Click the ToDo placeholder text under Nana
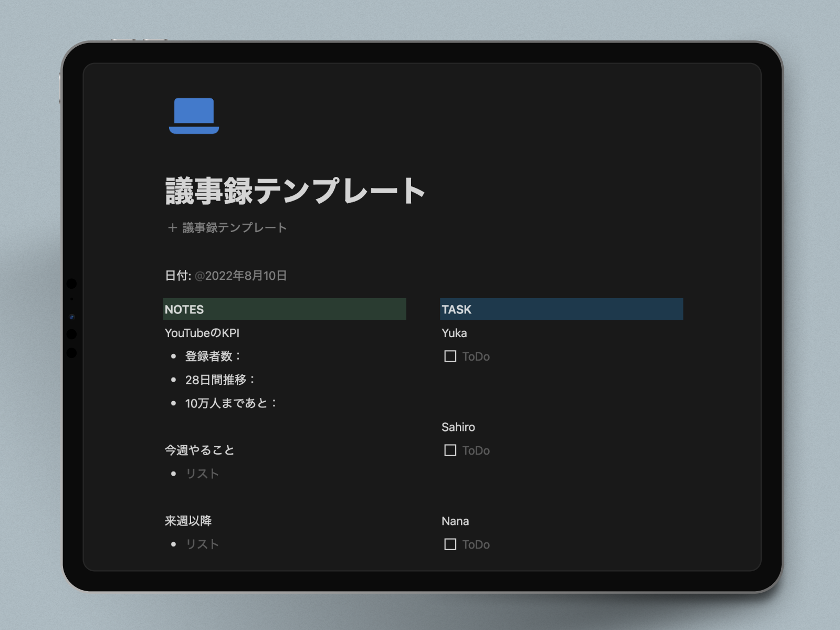Image resolution: width=840 pixels, height=630 pixels. pos(476,544)
